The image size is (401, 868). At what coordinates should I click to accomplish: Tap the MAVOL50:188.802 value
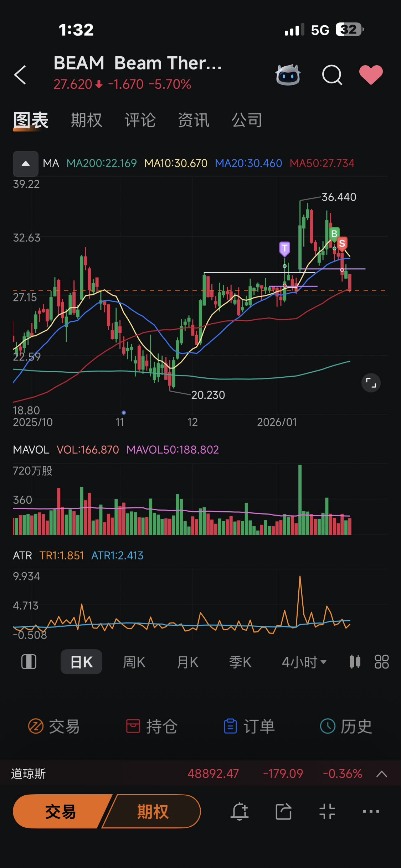[173, 450]
